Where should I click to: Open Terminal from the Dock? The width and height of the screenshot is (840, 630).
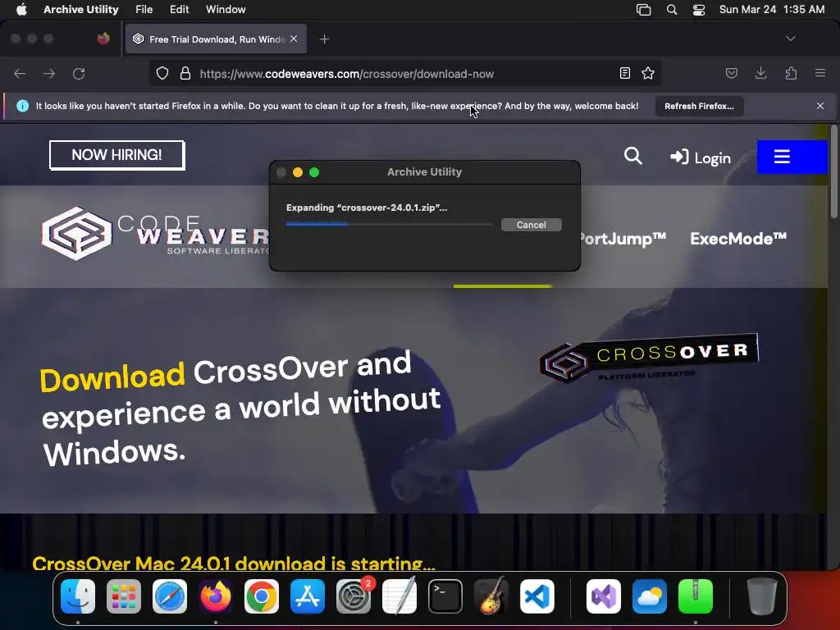(x=445, y=596)
